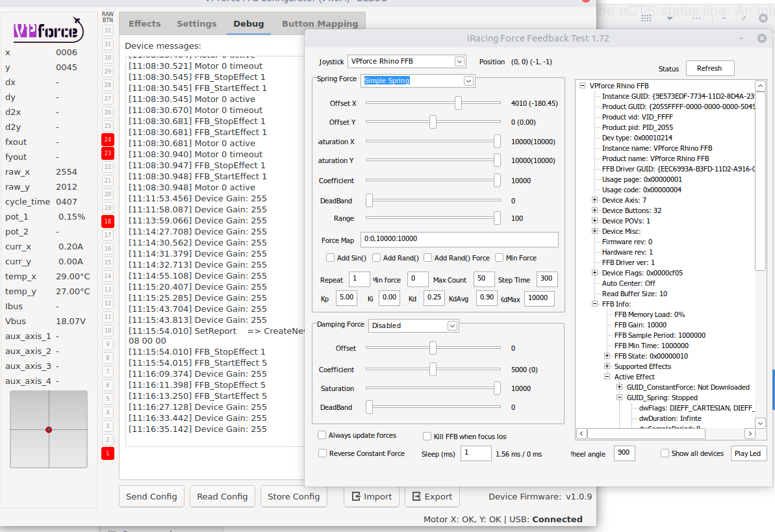The height and width of the screenshot is (532, 775).
Task: Click the Import button
Action: (372, 496)
